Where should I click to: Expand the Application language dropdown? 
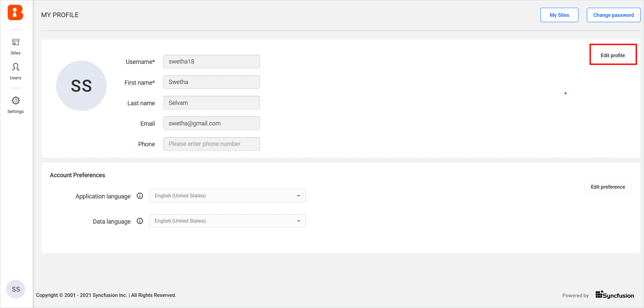coord(227,196)
